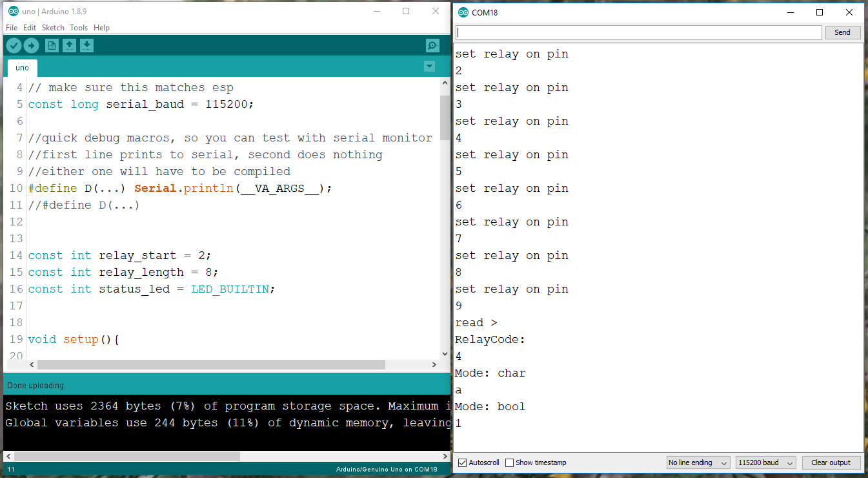Click the COM18 window logo icon

point(463,12)
